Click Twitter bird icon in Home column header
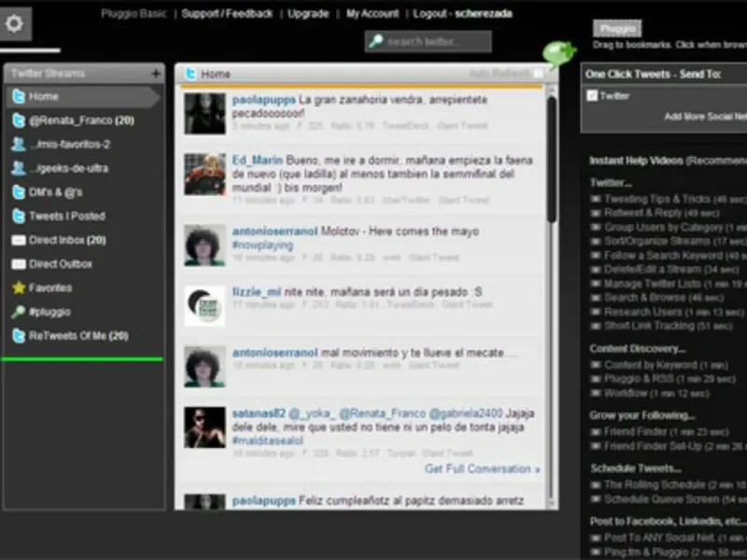This screenshot has width=747, height=560. click(x=190, y=74)
